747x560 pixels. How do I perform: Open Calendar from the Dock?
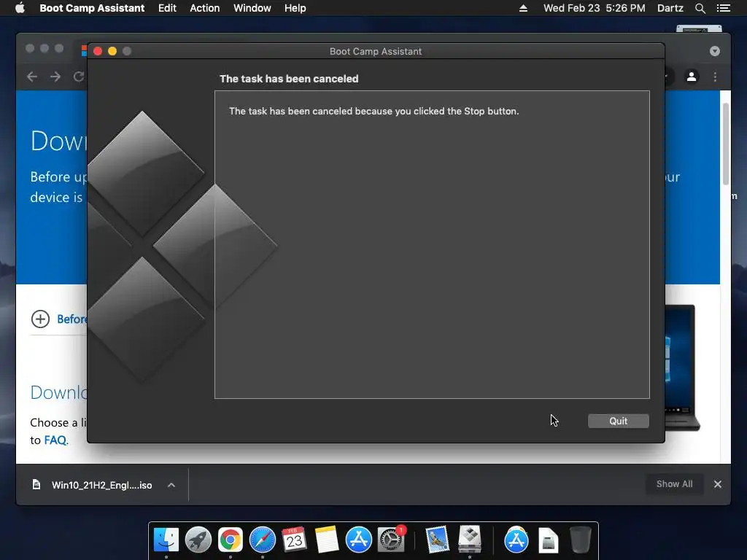(295, 540)
